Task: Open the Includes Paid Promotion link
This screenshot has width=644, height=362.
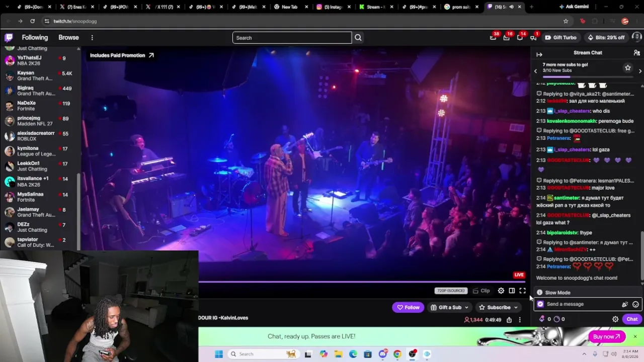Action: [x=122, y=55]
